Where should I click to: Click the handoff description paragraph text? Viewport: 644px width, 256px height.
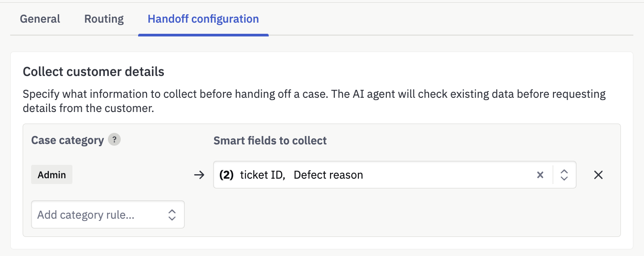point(314,101)
